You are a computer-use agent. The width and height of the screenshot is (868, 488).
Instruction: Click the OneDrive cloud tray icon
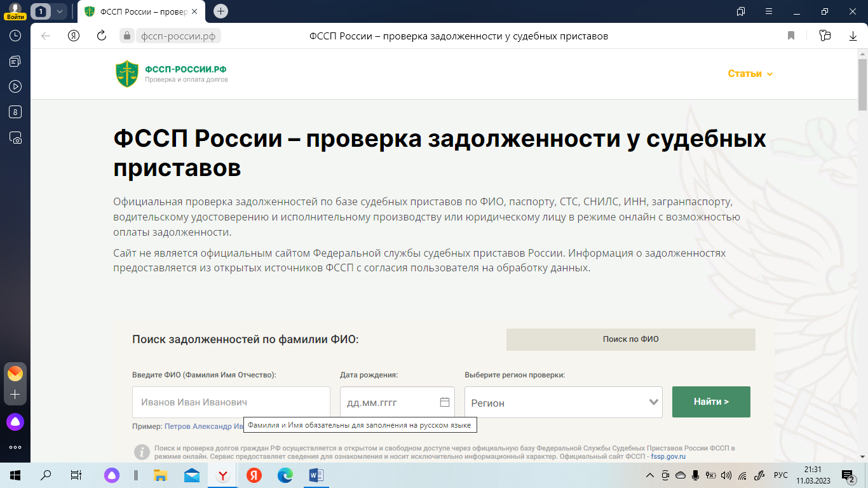pos(680,475)
